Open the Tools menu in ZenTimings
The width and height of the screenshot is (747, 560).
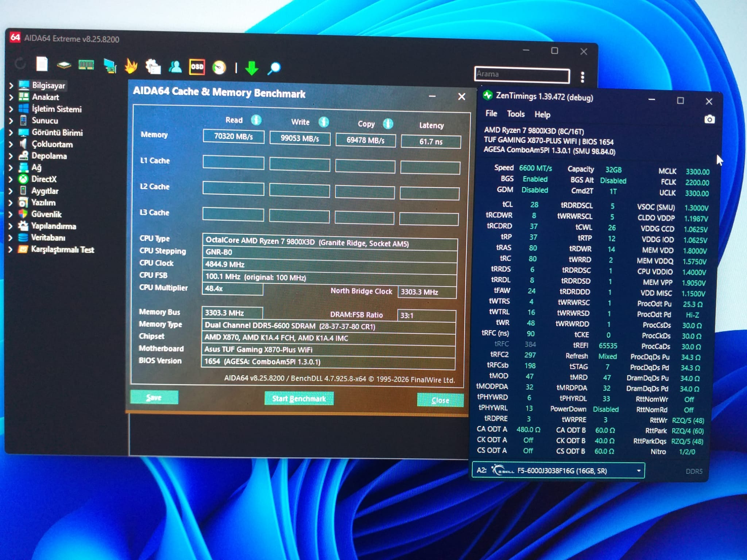click(x=516, y=114)
